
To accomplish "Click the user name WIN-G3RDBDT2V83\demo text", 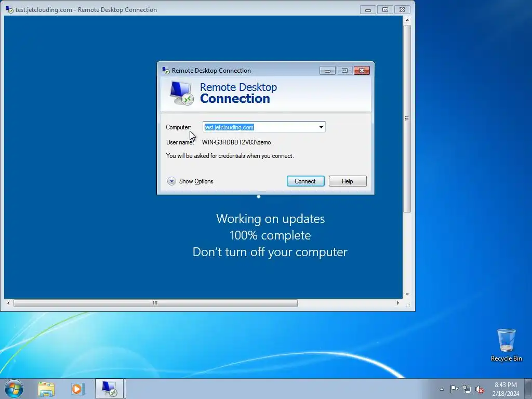I will pyautogui.click(x=236, y=142).
